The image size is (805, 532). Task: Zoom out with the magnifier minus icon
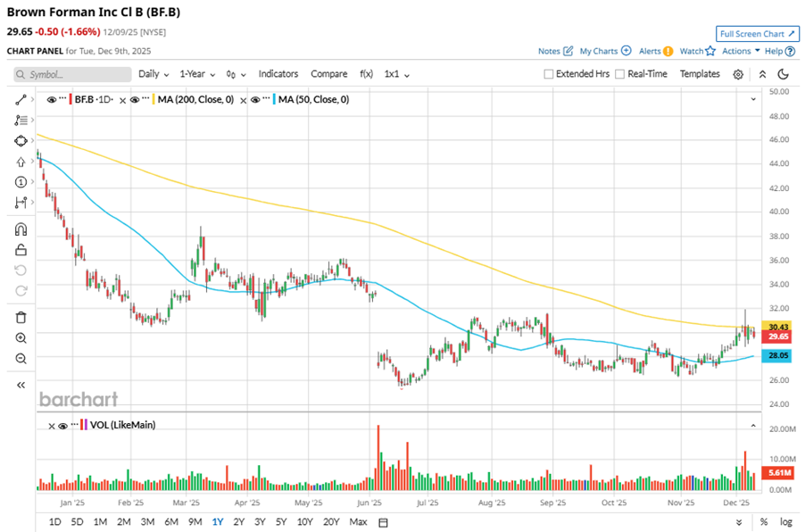pos(21,359)
